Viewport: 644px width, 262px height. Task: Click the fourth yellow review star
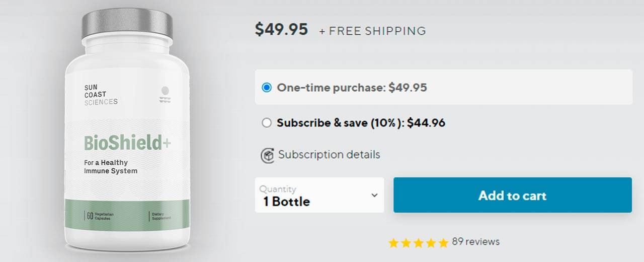coord(431,243)
